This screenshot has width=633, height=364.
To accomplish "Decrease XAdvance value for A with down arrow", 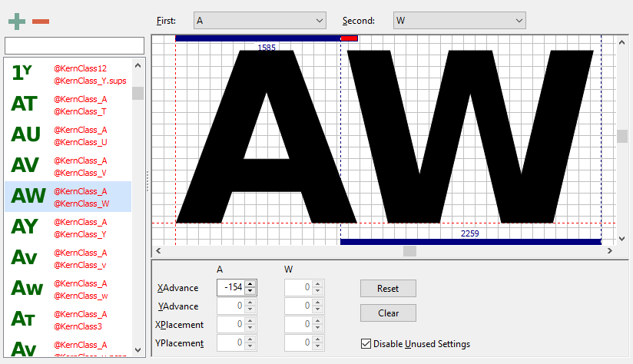I will pos(250,291).
